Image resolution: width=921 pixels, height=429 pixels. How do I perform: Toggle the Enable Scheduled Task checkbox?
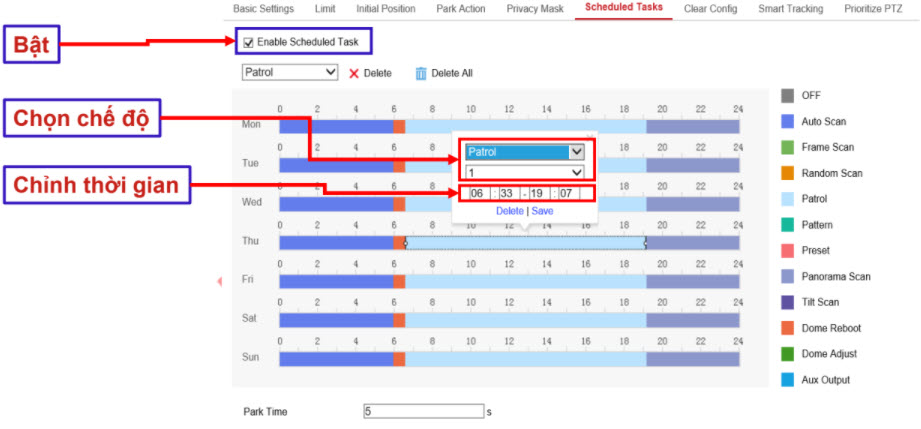coord(248,42)
